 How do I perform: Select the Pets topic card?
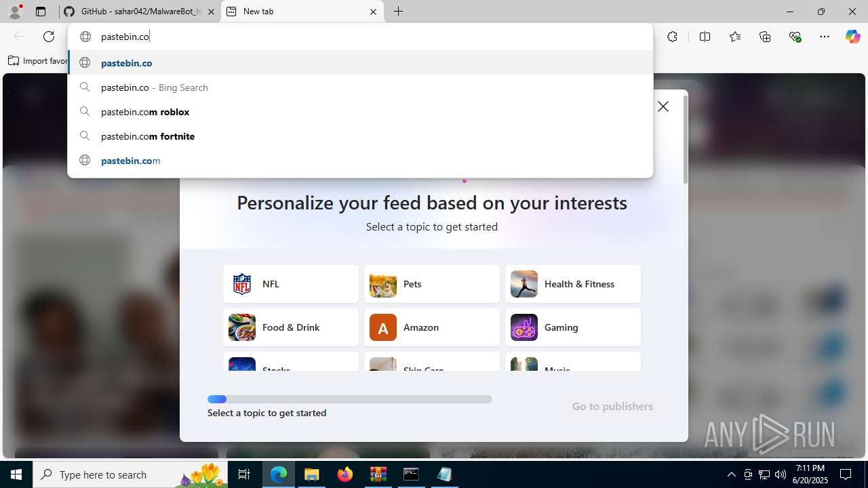432,284
